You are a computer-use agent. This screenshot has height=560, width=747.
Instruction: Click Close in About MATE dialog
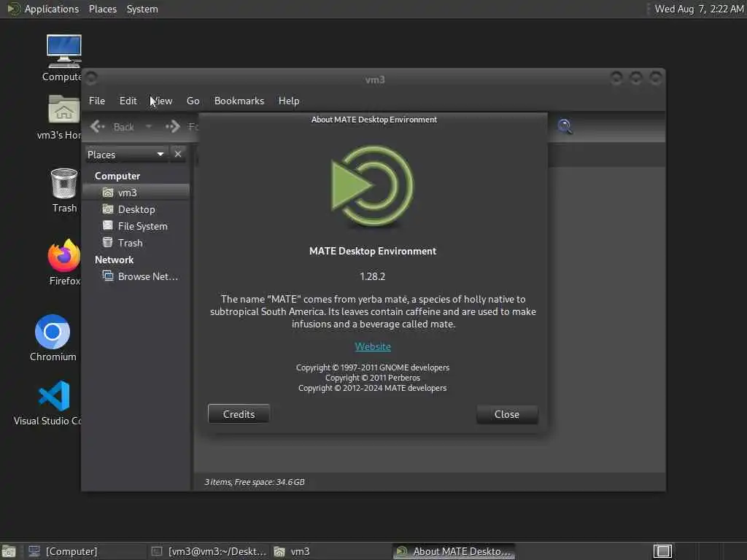(507, 414)
